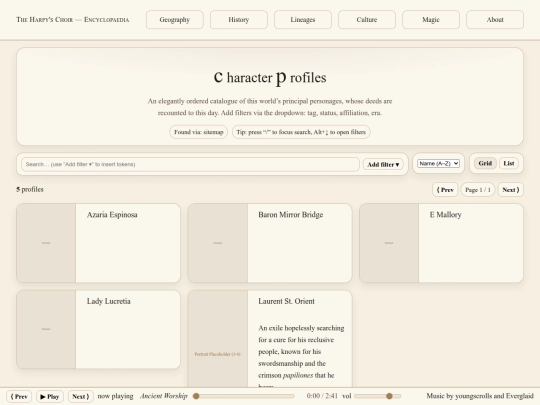The height and width of the screenshot is (405, 540).
Task: Open the About page
Action: click(495, 20)
